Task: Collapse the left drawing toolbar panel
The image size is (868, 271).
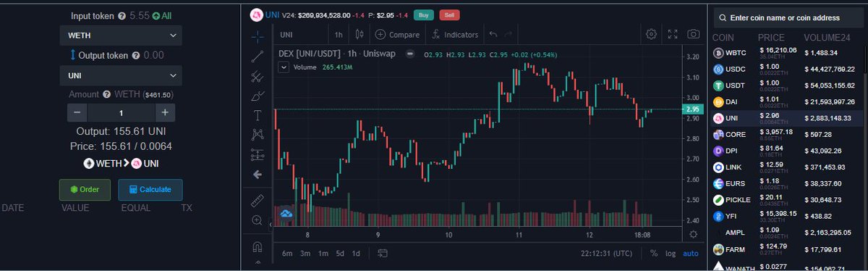Action: 271,225
